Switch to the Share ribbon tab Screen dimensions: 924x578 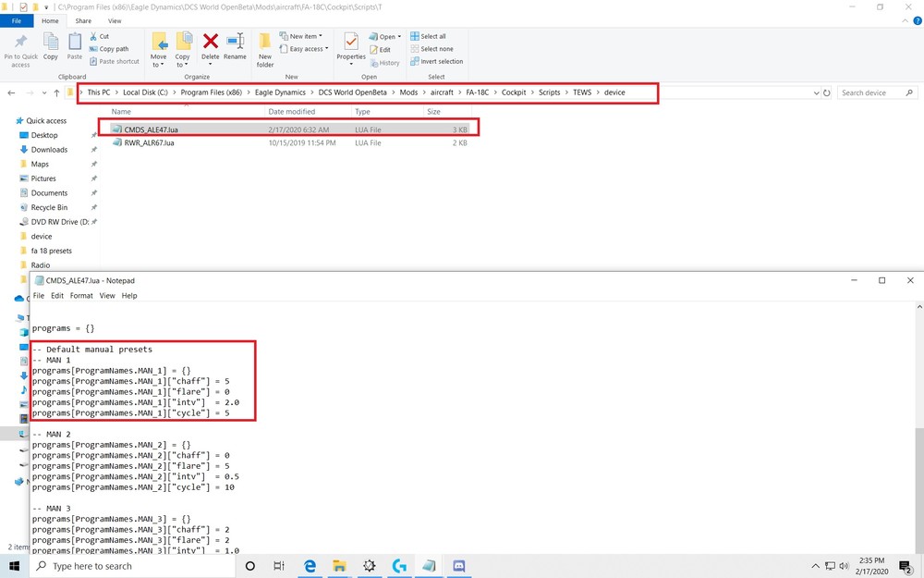coord(83,20)
